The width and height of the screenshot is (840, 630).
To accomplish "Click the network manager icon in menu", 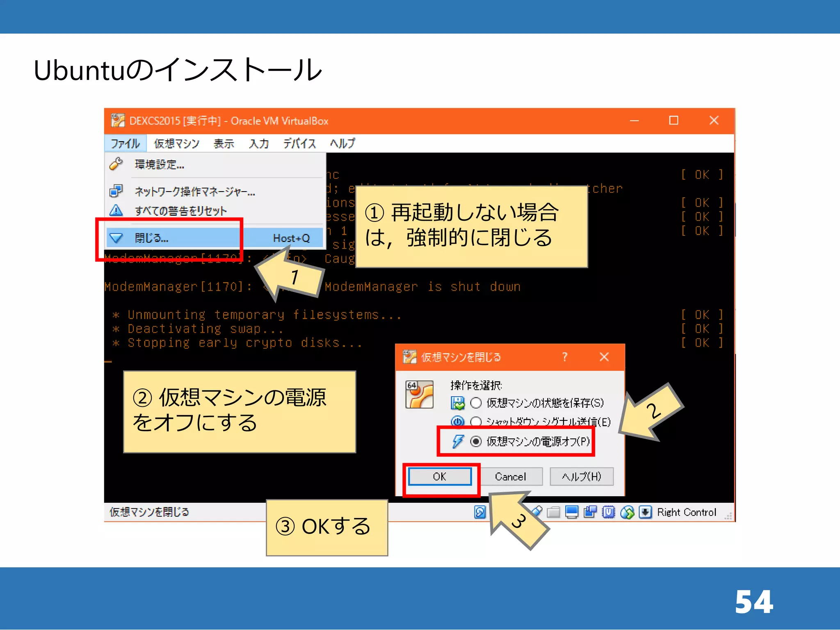I will coord(116,191).
